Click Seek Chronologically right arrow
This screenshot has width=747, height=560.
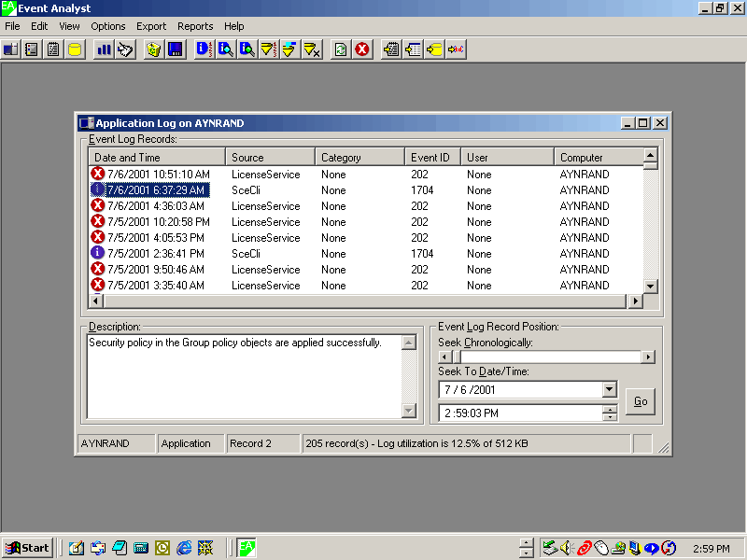648,357
